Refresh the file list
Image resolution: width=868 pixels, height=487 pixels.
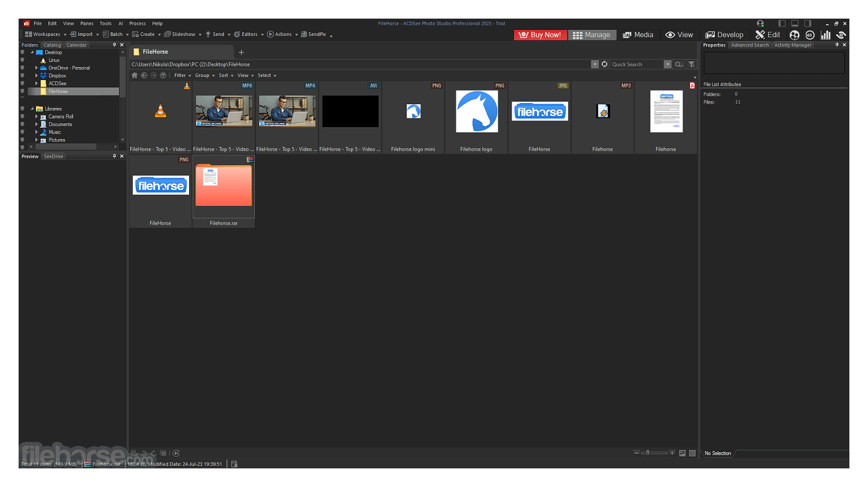604,64
